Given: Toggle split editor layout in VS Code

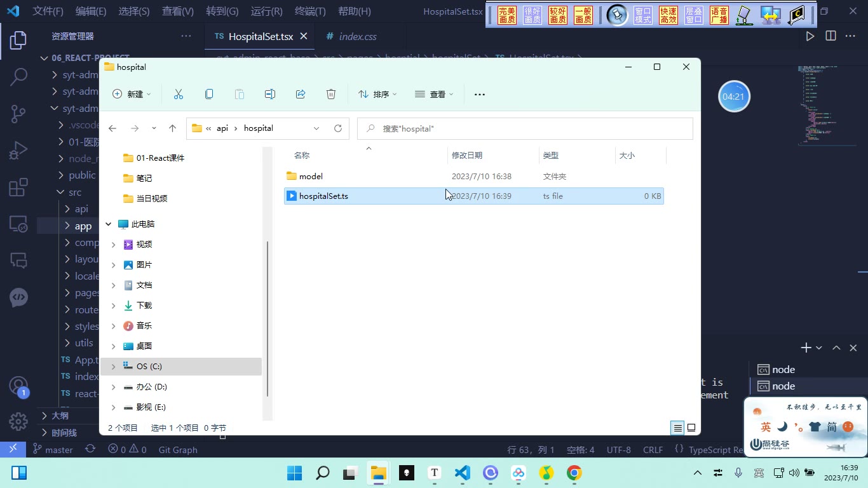Looking at the screenshot, I should coord(831,36).
